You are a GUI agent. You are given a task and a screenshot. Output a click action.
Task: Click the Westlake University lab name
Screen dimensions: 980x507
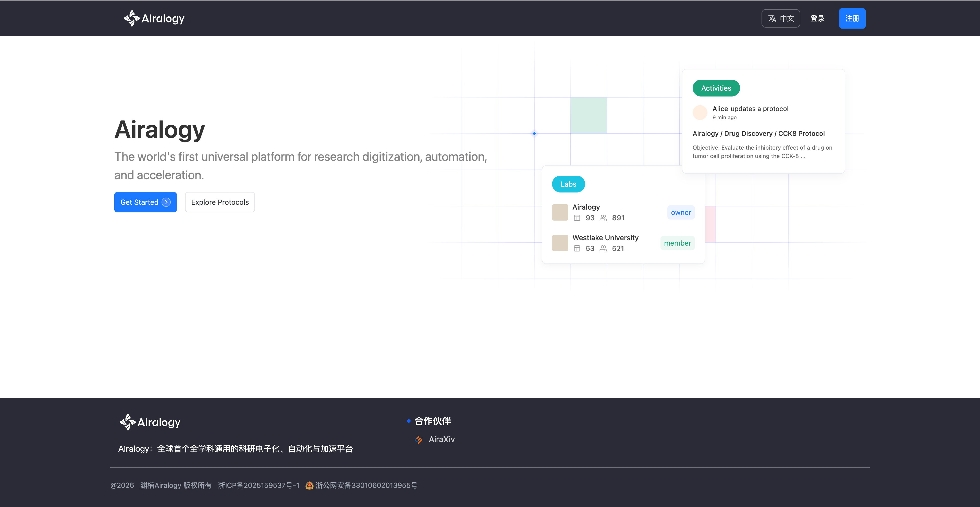pos(606,238)
